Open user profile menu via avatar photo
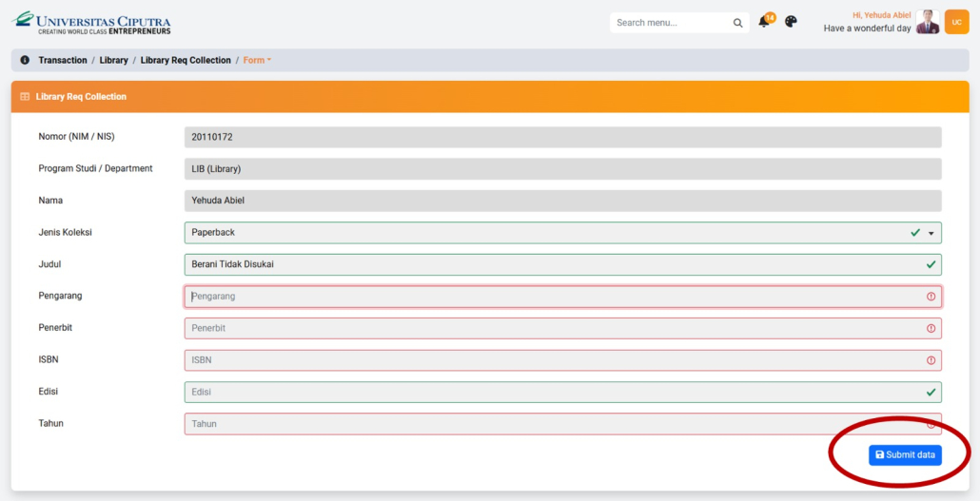980x501 pixels. point(928,23)
